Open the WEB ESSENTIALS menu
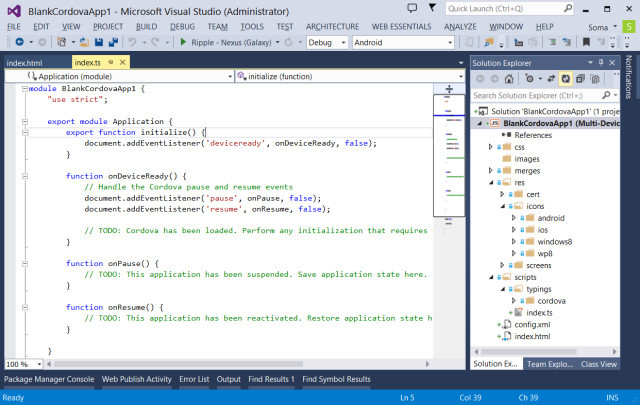The height and width of the screenshot is (405, 640). click(401, 27)
